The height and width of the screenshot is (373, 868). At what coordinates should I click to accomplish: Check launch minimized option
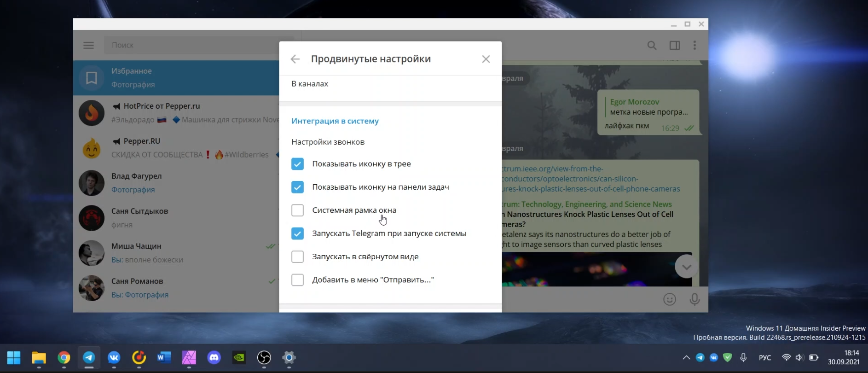click(297, 256)
